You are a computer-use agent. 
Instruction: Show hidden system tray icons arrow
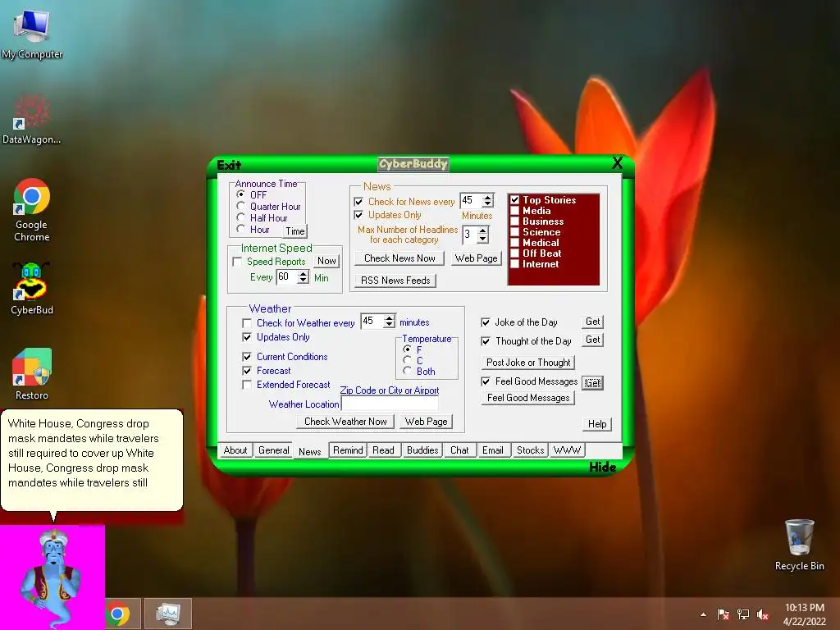click(x=703, y=614)
